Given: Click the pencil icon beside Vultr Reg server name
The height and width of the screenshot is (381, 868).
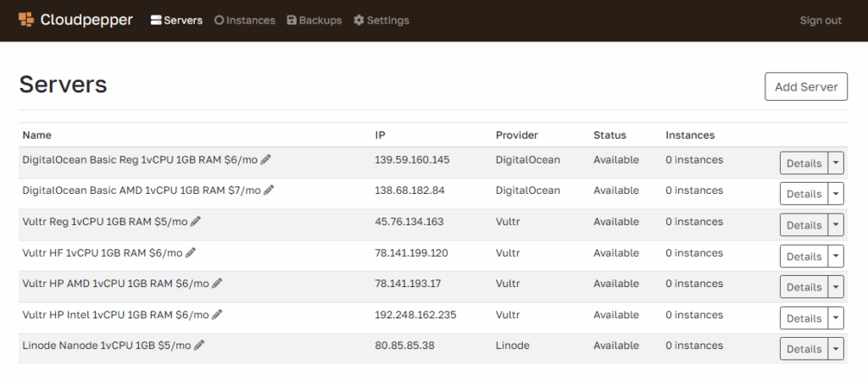Looking at the screenshot, I should [196, 221].
